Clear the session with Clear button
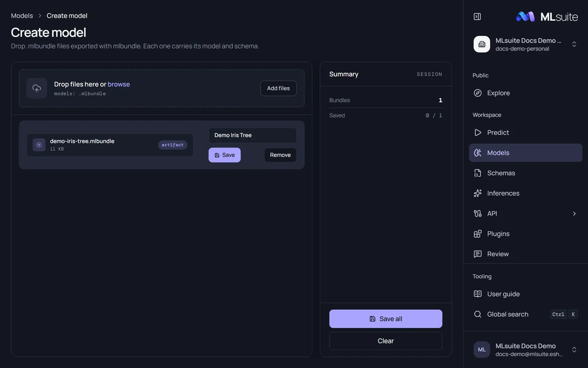This screenshot has width=588, height=368. pos(385,341)
